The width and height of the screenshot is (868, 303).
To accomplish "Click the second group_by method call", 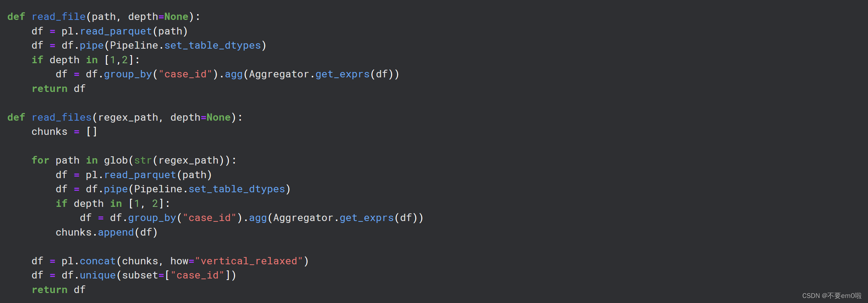I will [x=152, y=218].
